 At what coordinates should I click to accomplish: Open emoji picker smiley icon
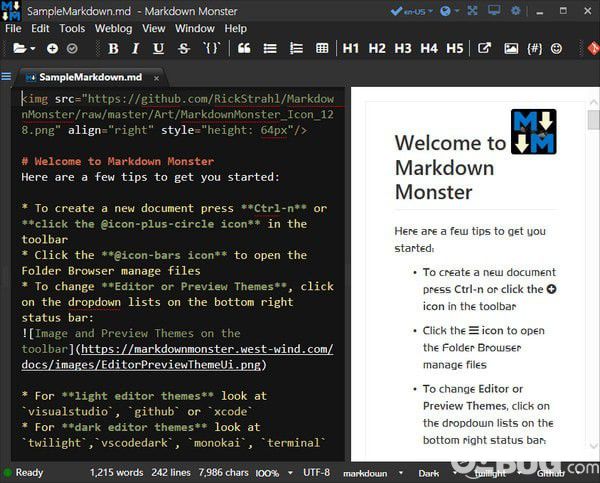coord(556,49)
